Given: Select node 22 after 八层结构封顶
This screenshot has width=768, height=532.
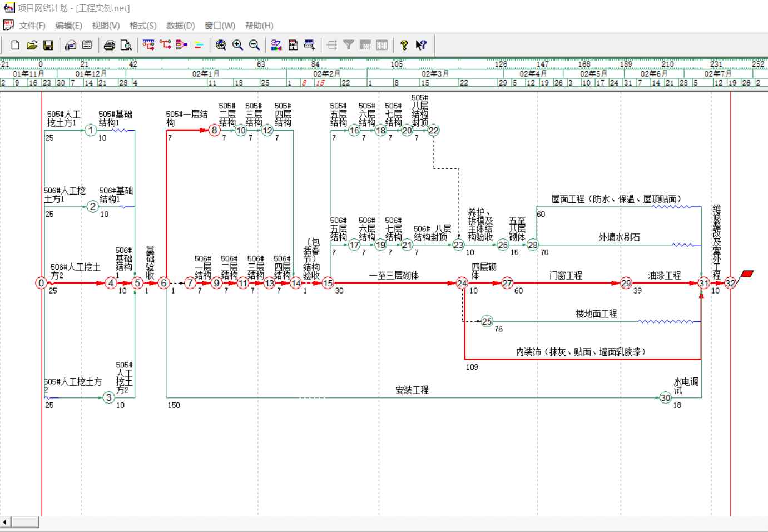Looking at the screenshot, I should point(434,131).
